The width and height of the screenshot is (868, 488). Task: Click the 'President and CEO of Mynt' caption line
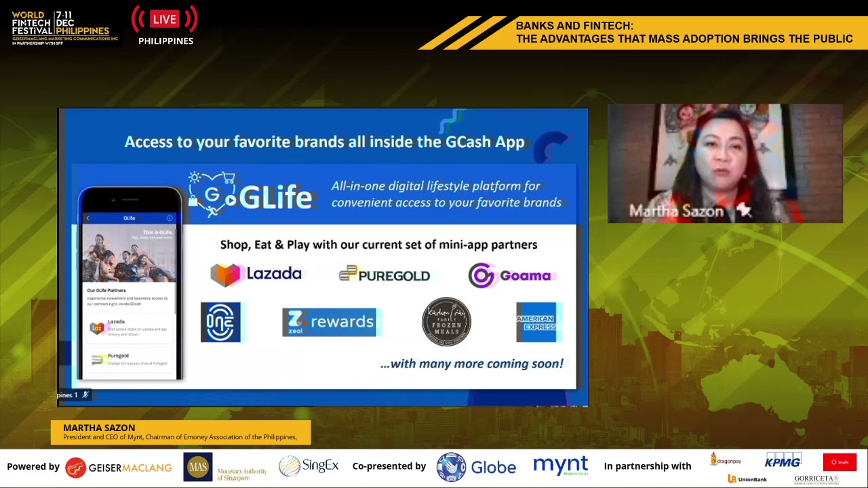(x=180, y=437)
